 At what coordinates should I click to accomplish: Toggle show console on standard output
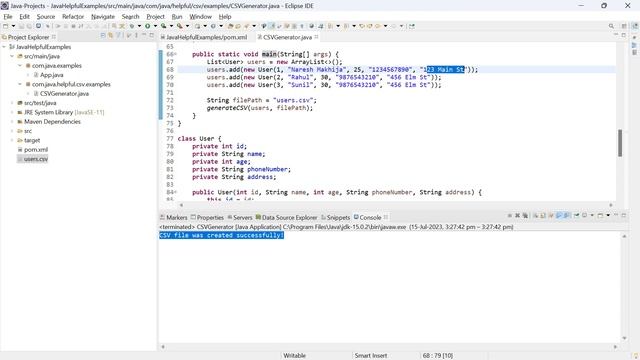559,216
